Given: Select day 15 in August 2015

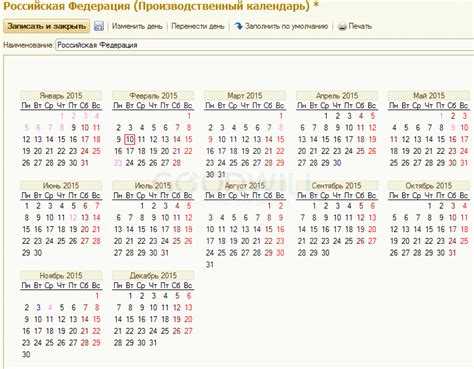Looking at the screenshot, I should pos(269,229).
